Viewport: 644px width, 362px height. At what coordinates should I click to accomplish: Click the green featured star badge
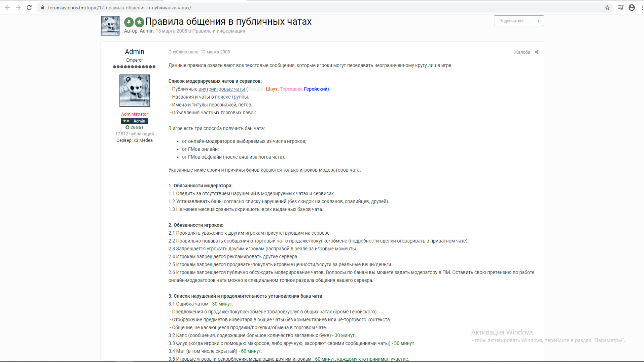140,22
